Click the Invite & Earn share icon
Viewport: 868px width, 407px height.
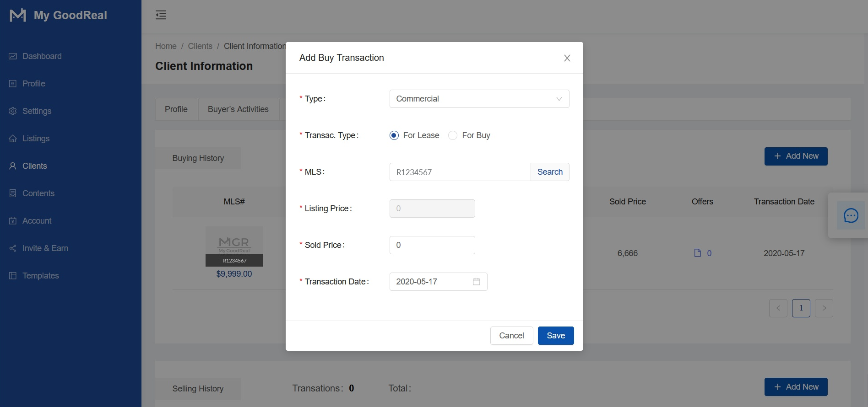13,248
